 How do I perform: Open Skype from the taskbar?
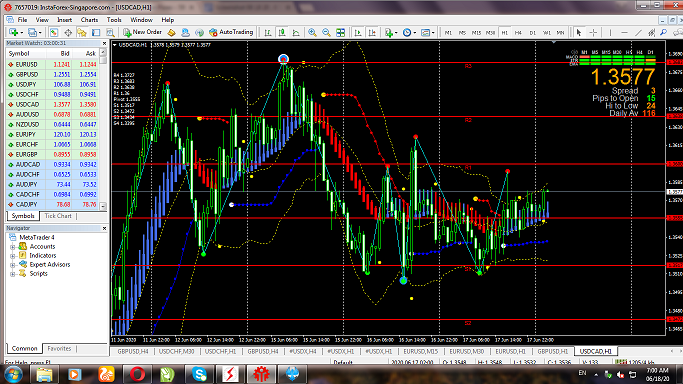click(x=199, y=374)
